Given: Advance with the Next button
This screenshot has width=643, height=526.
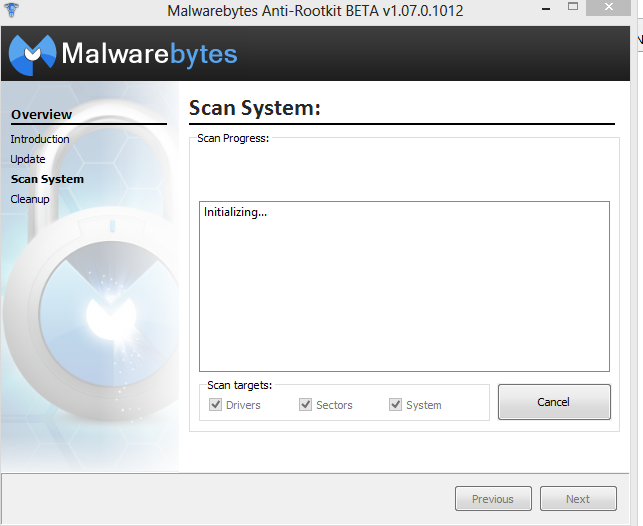Looking at the screenshot, I should (x=578, y=499).
